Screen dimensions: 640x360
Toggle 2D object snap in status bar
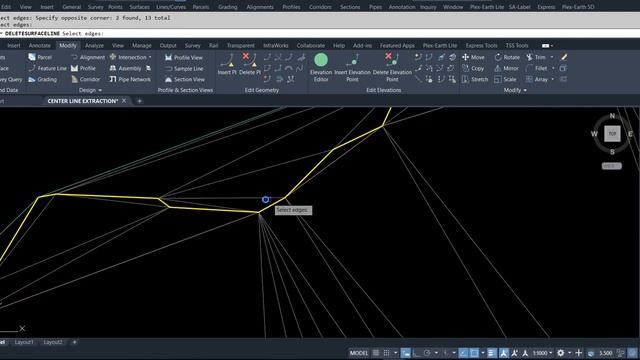(x=474, y=353)
